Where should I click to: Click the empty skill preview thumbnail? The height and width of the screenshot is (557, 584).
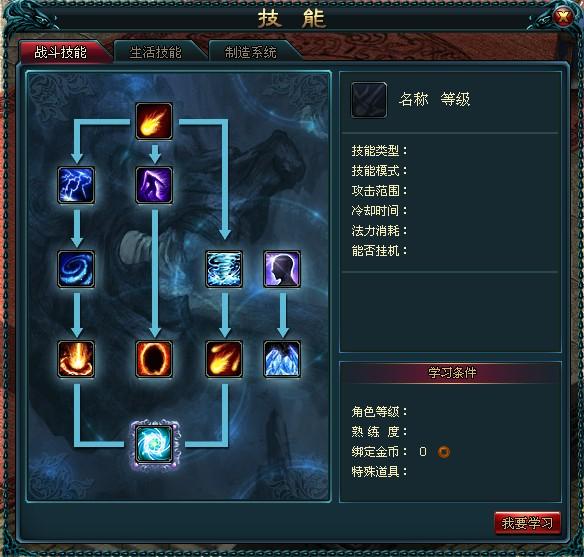coord(369,100)
